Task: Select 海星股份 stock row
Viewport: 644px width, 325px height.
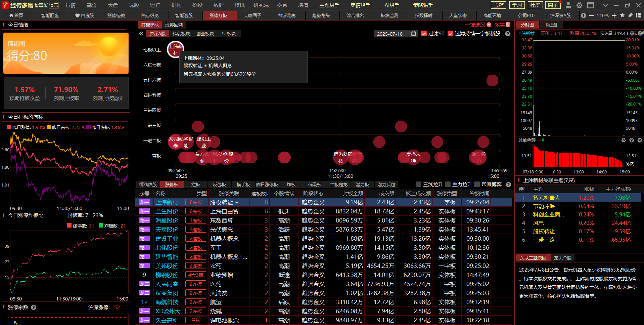Action: pyautogui.click(x=323, y=220)
